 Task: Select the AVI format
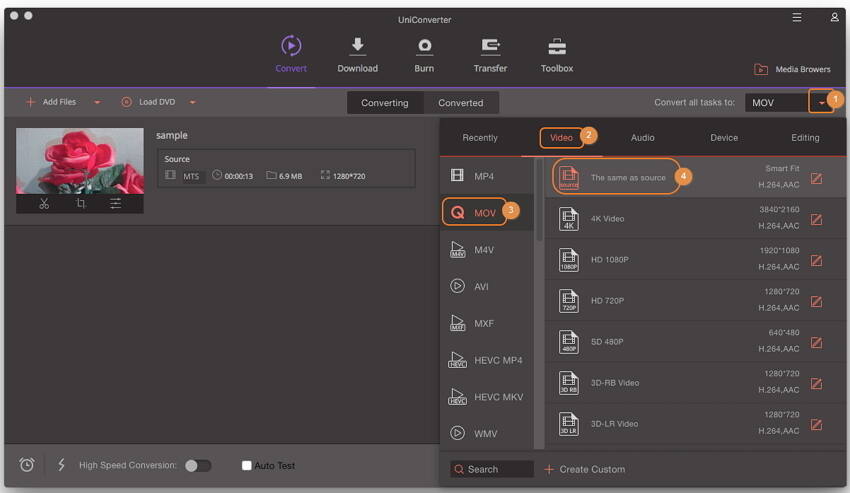click(x=487, y=286)
